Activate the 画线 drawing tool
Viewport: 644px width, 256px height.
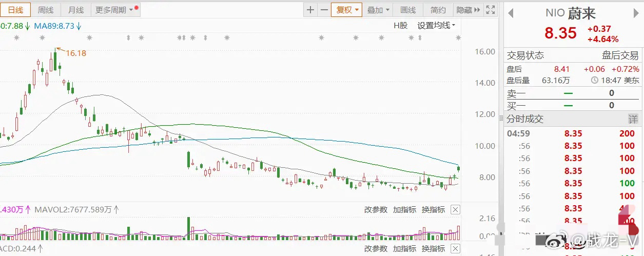408,10
